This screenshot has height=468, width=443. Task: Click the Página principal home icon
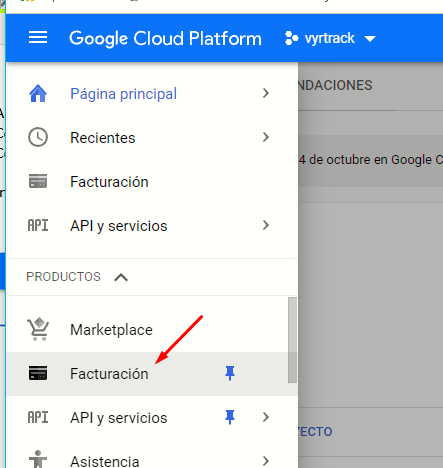click(38, 93)
